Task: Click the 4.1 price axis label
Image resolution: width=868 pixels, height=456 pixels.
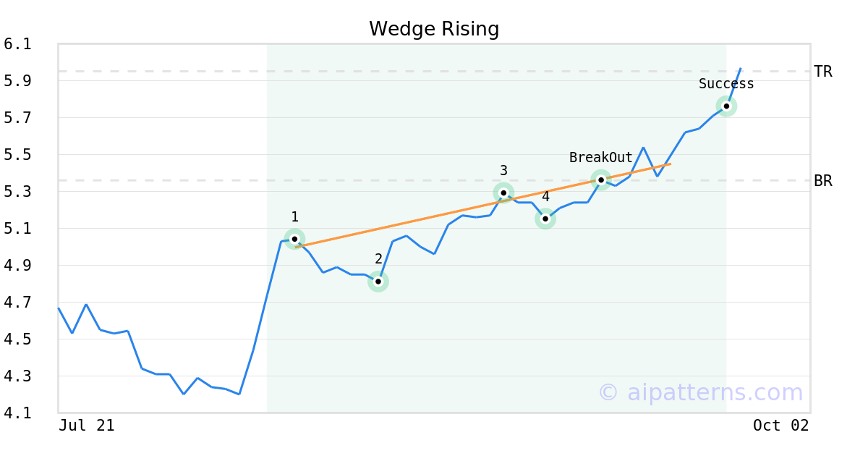Action: [17, 413]
